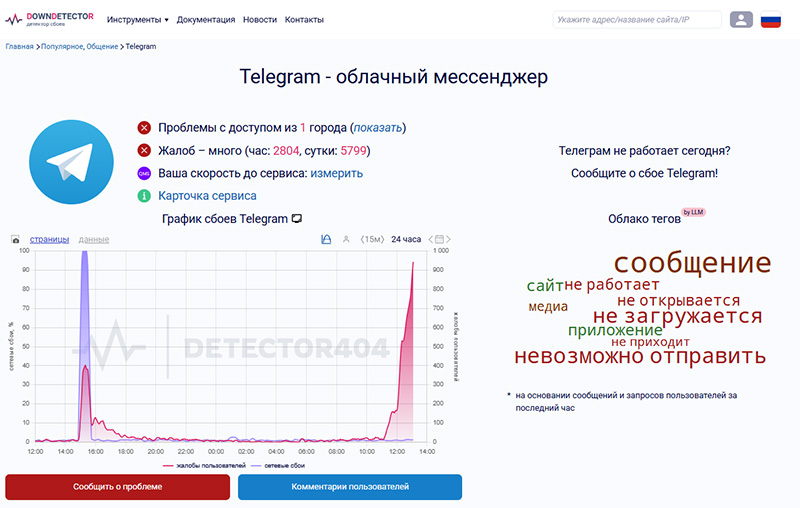
Task: Open the chart calendar picker
Action: tap(439, 239)
